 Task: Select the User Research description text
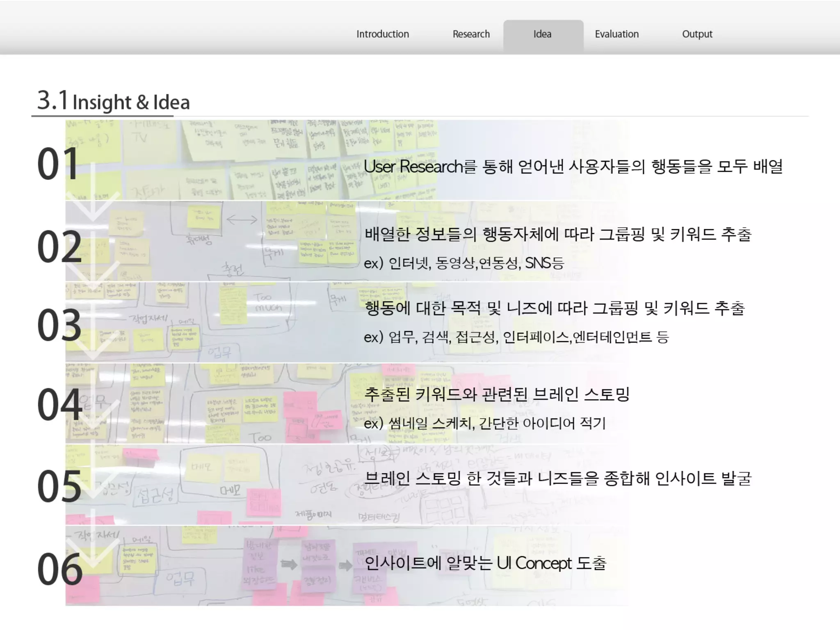(573, 167)
